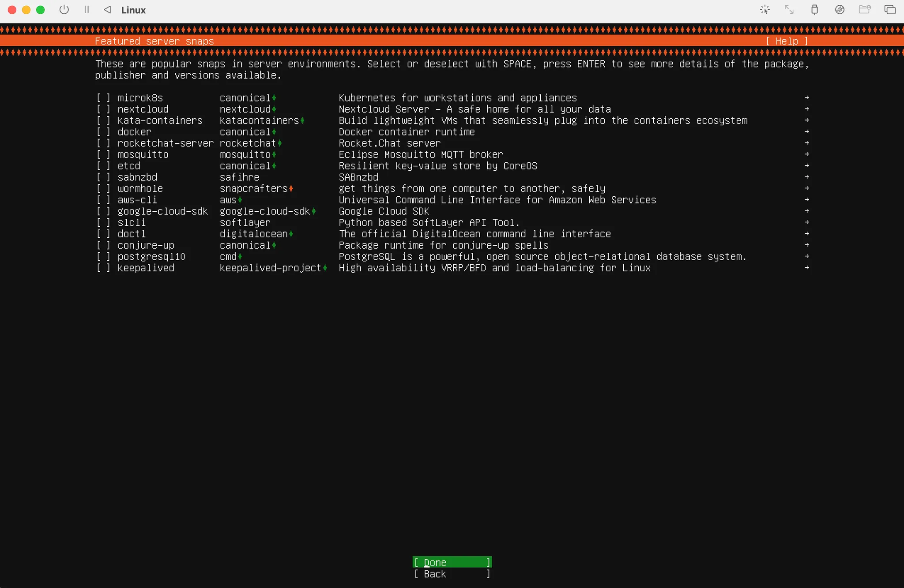Screen dimensions: 904x588
Task: Open the shared folder icon
Action: (864, 10)
